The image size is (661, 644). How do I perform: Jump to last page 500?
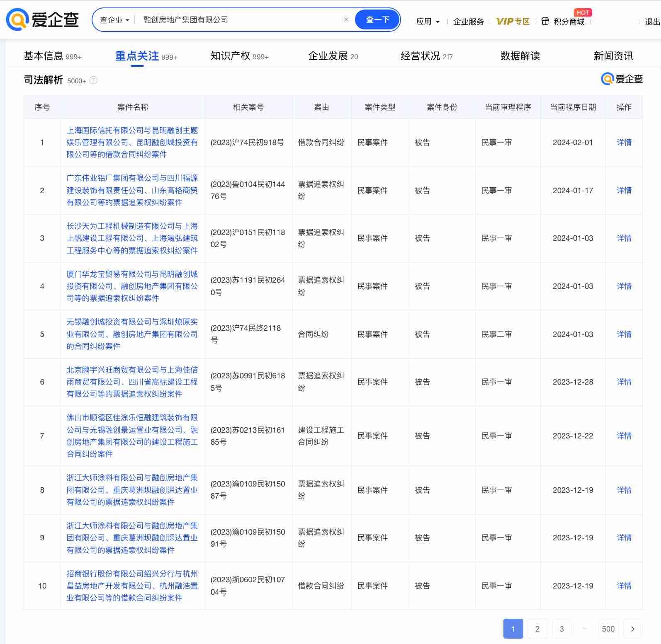[608, 629]
